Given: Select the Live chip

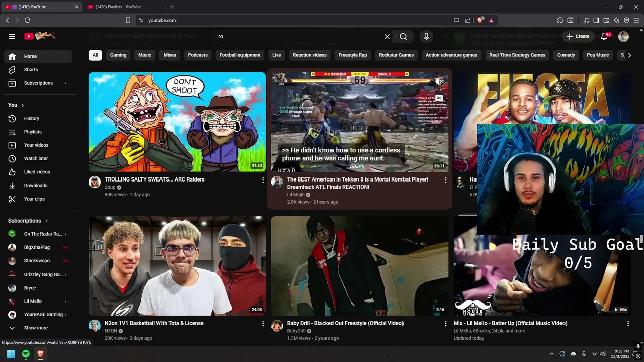Looking at the screenshot, I should point(277,55).
